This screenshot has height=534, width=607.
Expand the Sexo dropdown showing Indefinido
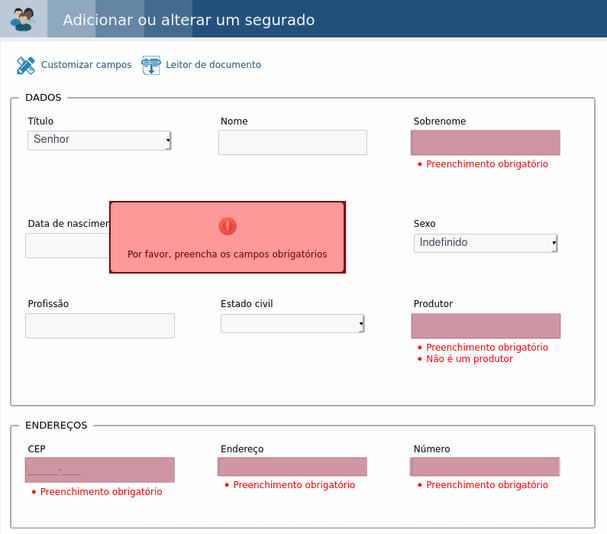[485, 243]
